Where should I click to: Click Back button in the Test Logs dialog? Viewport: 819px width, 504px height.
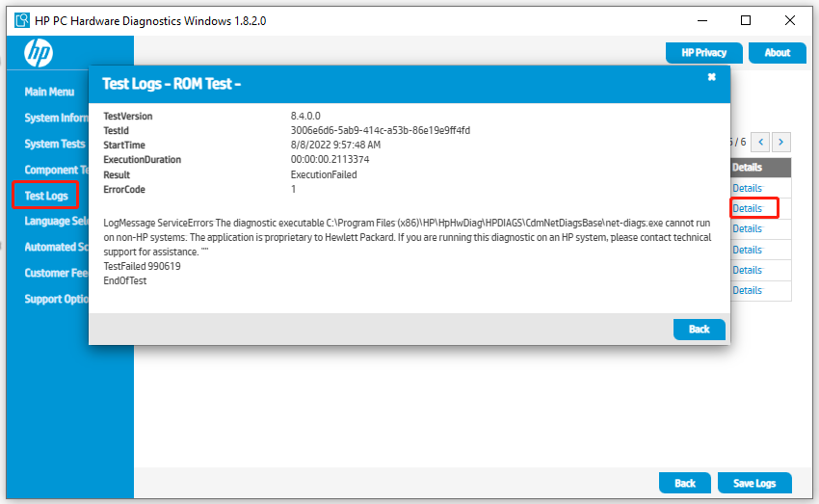click(699, 330)
